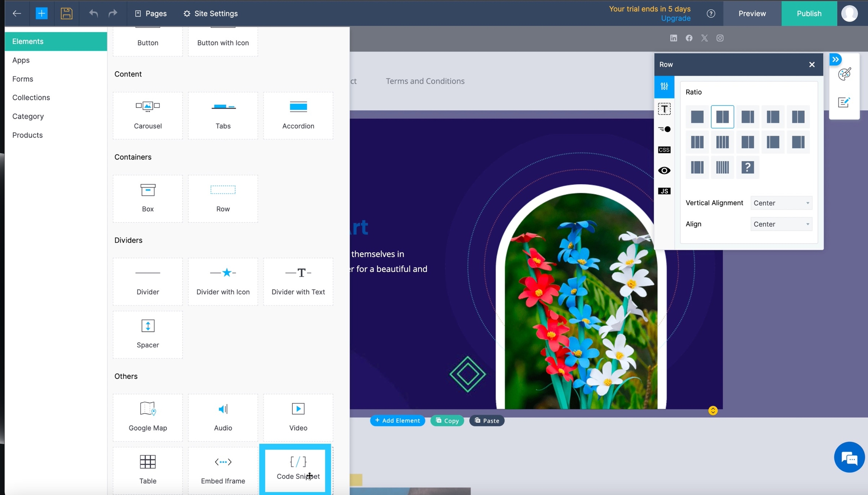The image size is (868, 495).
Task: Open the CSS tab in the Row panel
Action: tap(664, 150)
